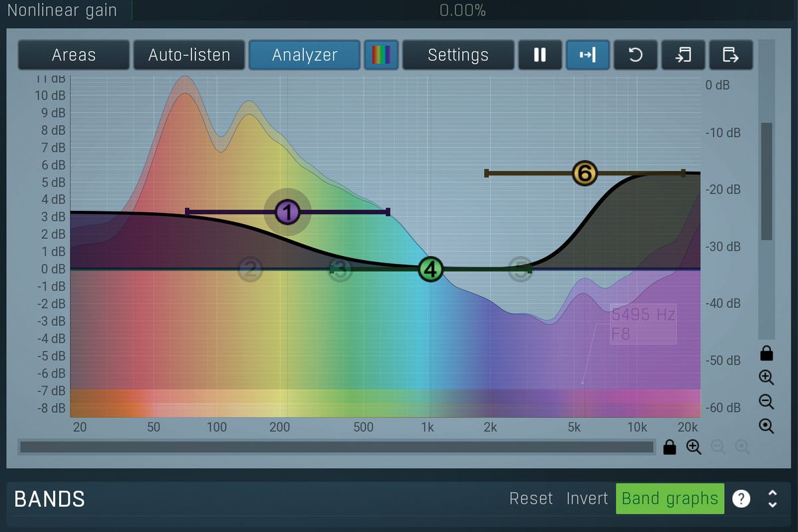This screenshot has height=532, width=798.
Task: Invert the equalizer curve
Action: coord(587,498)
